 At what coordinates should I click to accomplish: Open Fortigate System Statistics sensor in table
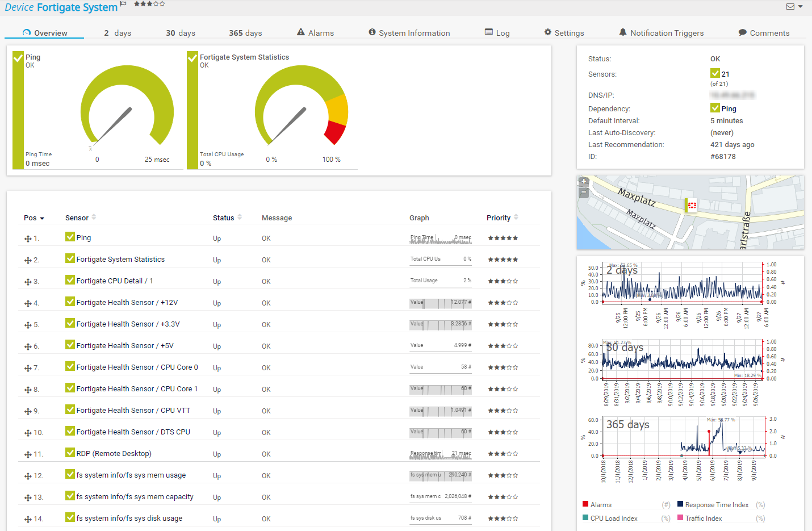pyautogui.click(x=120, y=260)
